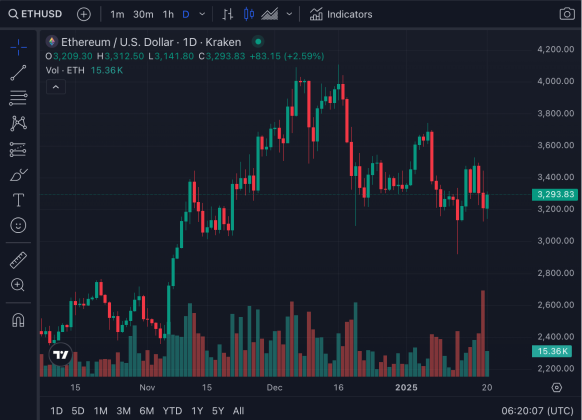582x420 pixels.
Task: Select the Trend line tool
Action: 18,73
